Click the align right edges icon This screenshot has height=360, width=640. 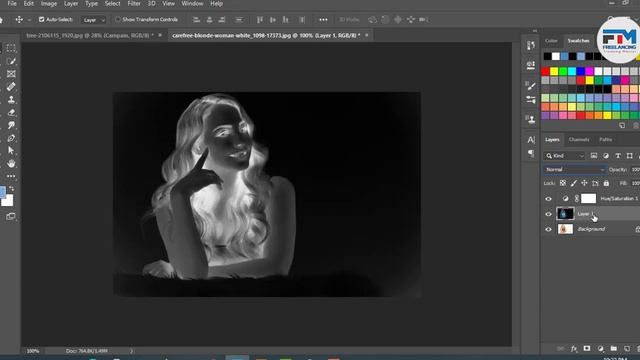pos(222,20)
